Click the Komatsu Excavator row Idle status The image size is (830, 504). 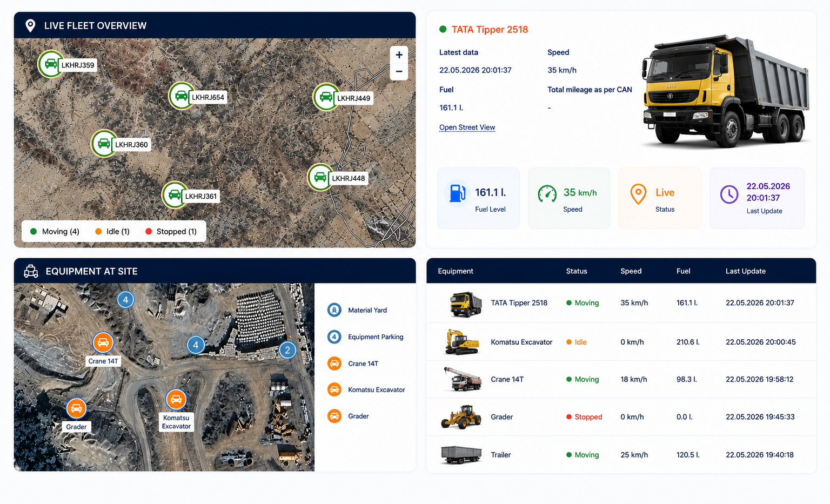tap(577, 342)
